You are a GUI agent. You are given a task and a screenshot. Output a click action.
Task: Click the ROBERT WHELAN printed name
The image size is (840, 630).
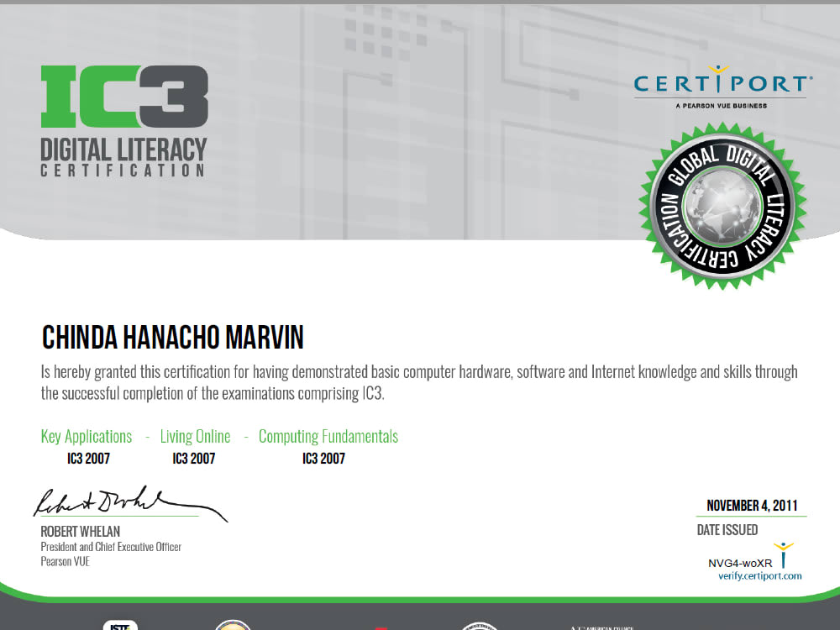(x=81, y=532)
